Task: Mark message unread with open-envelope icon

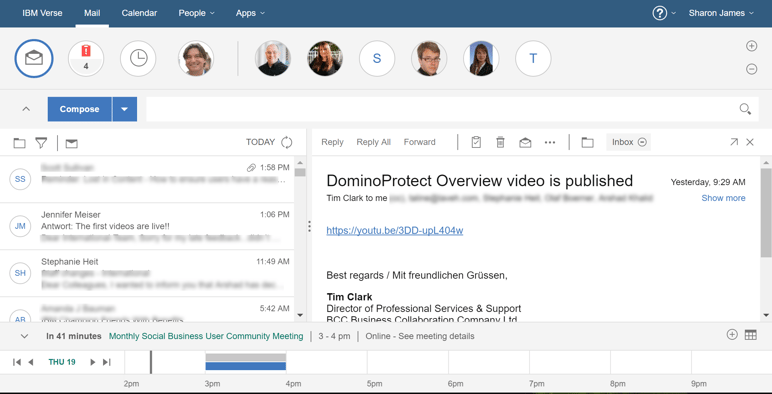Action: [x=525, y=142]
